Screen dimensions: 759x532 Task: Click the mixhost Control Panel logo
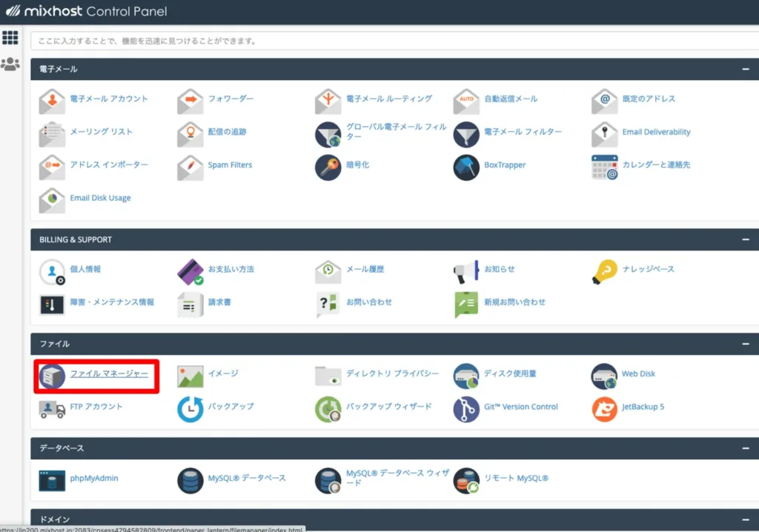pos(87,10)
